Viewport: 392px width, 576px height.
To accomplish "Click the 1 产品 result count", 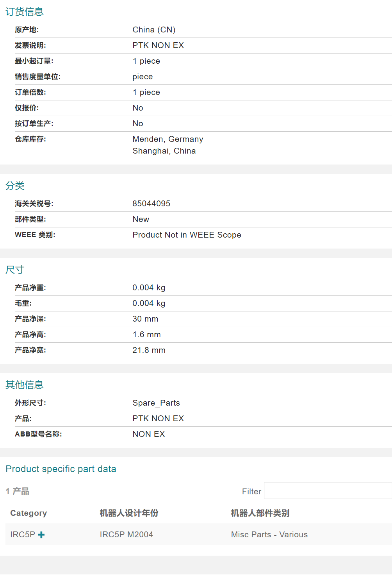I will 18,491.
